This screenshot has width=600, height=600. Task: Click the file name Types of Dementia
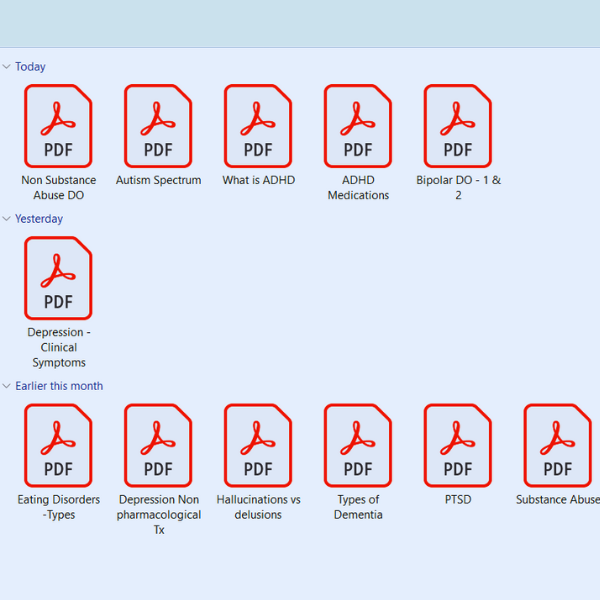(x=358, y=507)
